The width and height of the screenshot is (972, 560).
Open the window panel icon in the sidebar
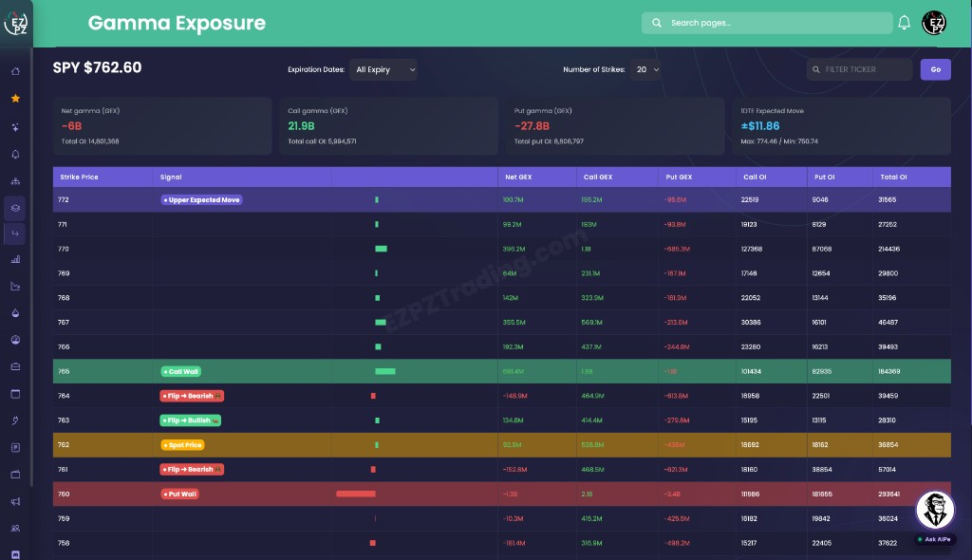[15, 394]
